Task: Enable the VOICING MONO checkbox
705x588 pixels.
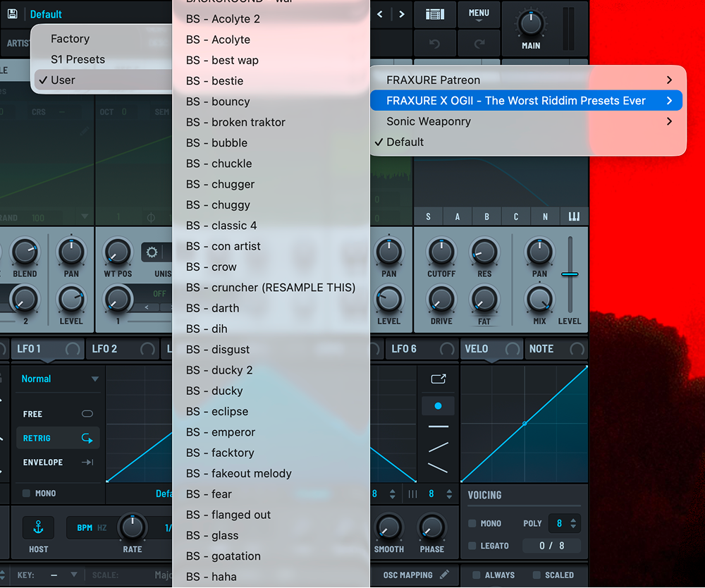Action: (x=472, y=523)
